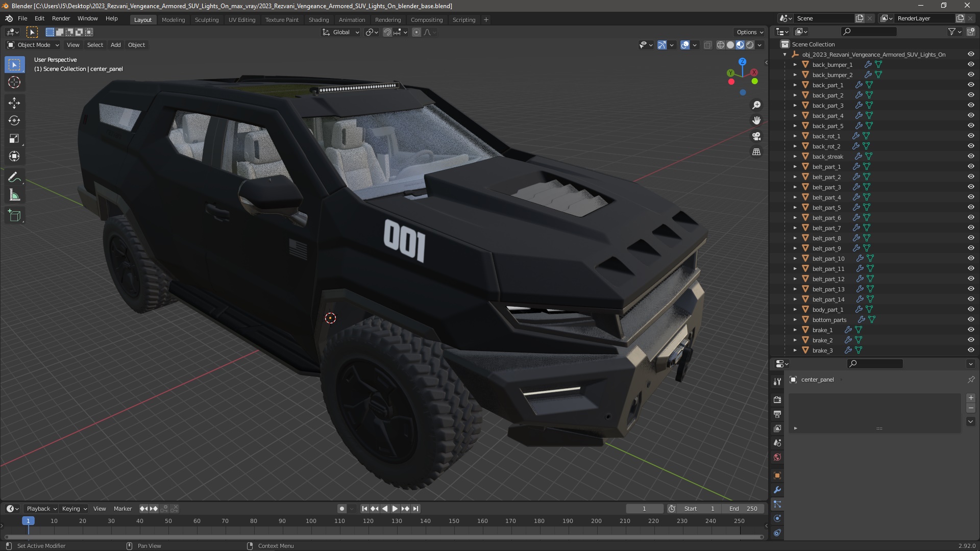The height and width of the screenshot is (551, 980).
Task: Hide back_streak in the outliner
Action: click(x=971, y=156)
